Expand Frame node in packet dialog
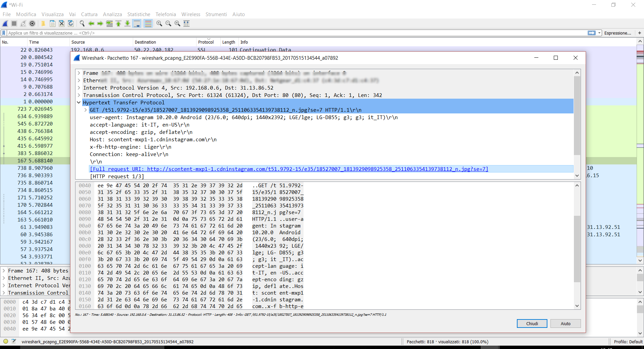 pos(79,73)
